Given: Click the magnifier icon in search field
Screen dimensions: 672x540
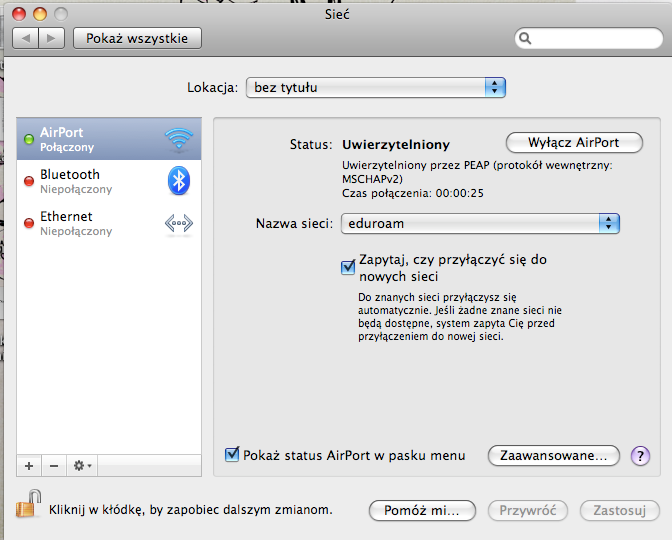Looking at the screenshot, I should click(x=525, y=39).
